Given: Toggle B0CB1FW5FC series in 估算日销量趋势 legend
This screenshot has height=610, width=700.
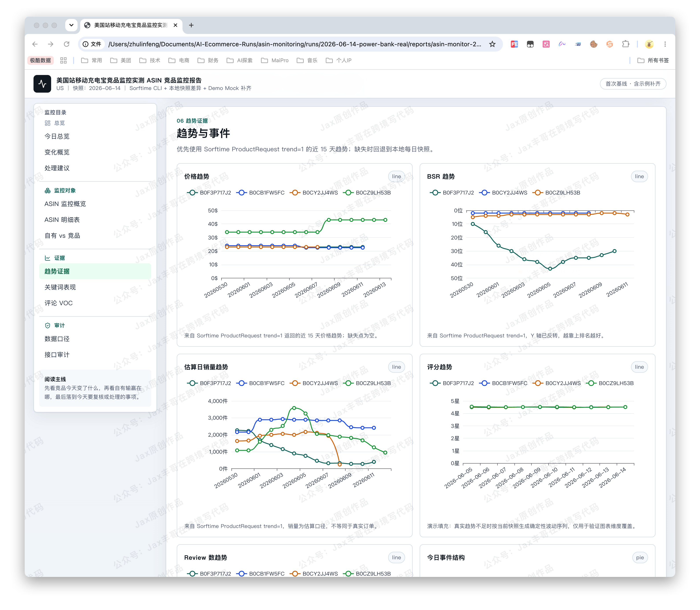Looking at the screenshot, I should click(260, 383).
